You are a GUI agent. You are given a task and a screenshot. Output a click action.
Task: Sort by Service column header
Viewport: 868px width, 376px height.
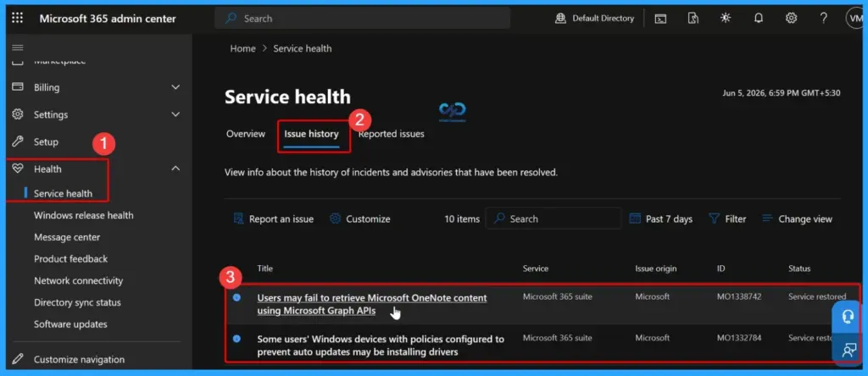536,268
